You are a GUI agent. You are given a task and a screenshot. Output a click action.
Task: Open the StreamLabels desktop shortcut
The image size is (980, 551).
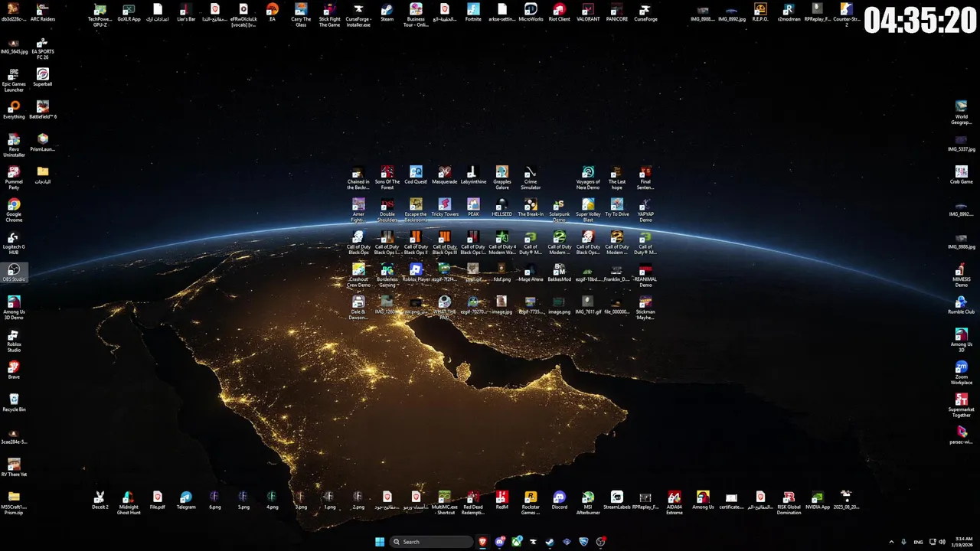pyautogui.click(x=617, y=500)
